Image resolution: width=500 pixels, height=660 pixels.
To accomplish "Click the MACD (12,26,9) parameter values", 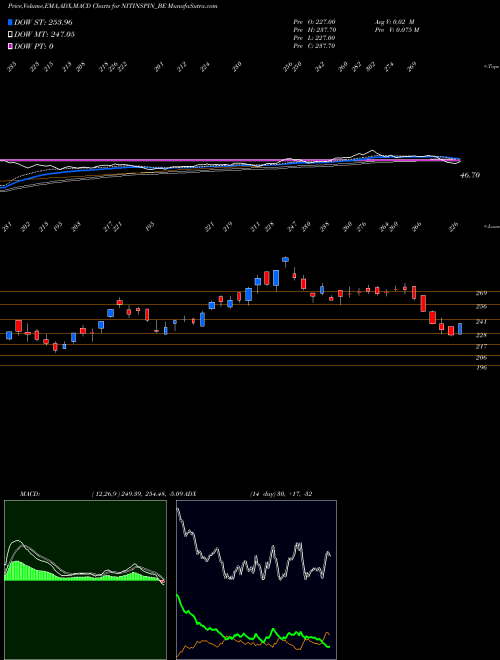I will (138, 494).
